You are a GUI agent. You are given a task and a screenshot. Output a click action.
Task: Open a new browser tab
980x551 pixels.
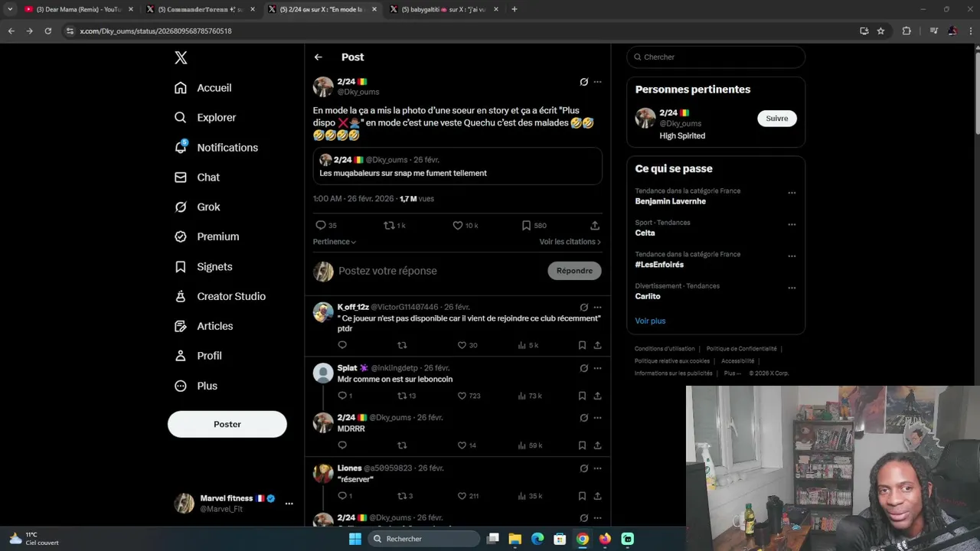pyautogui.click(x=514, y=9)
